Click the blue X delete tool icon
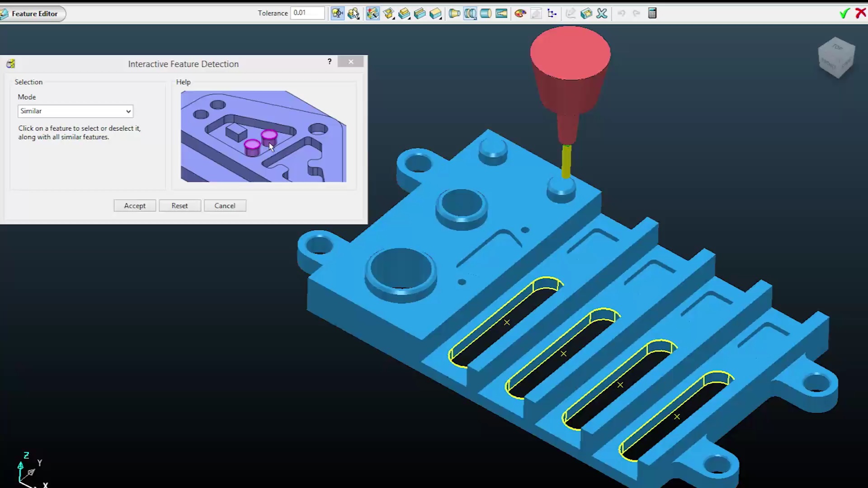This screenshot has width=868, height=488. coord(602,14)
